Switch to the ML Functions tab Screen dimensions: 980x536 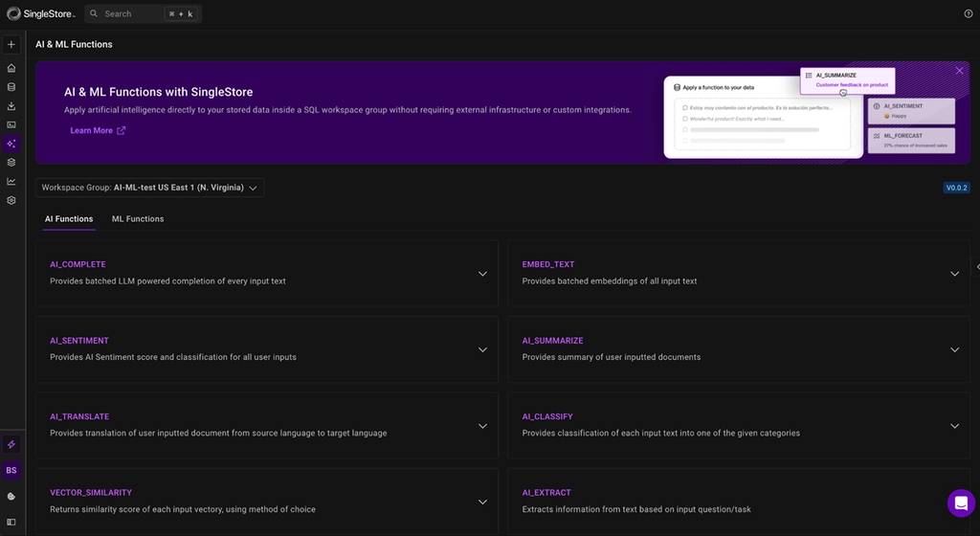[138, 219]
